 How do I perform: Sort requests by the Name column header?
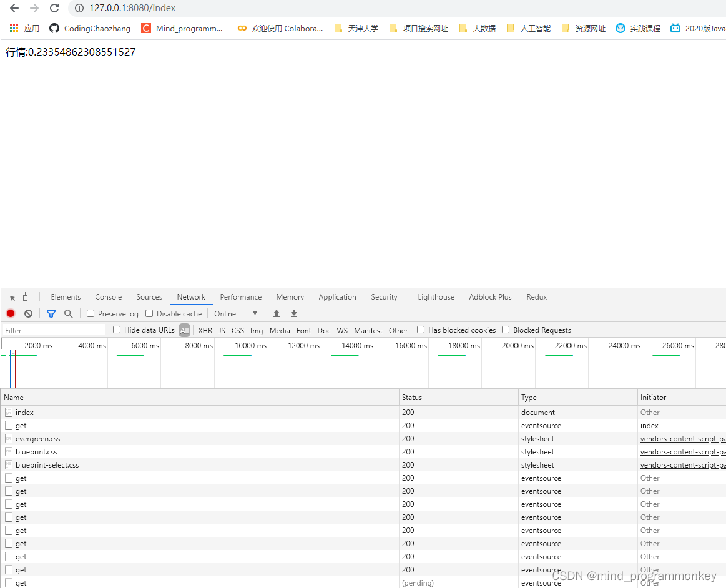200,397
